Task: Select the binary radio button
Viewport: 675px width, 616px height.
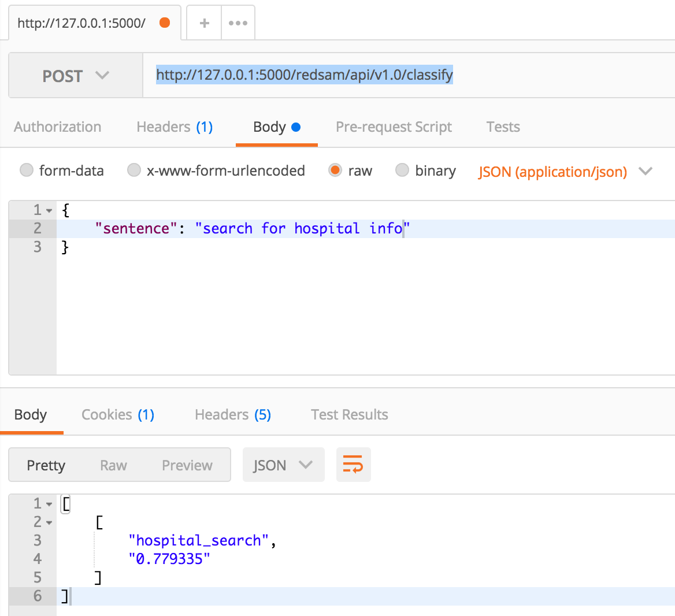Action: [x=402, y=170]
